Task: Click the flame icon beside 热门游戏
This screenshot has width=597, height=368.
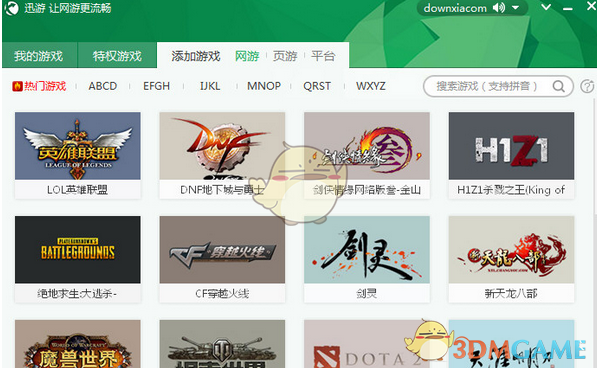Action: (17, 86)
